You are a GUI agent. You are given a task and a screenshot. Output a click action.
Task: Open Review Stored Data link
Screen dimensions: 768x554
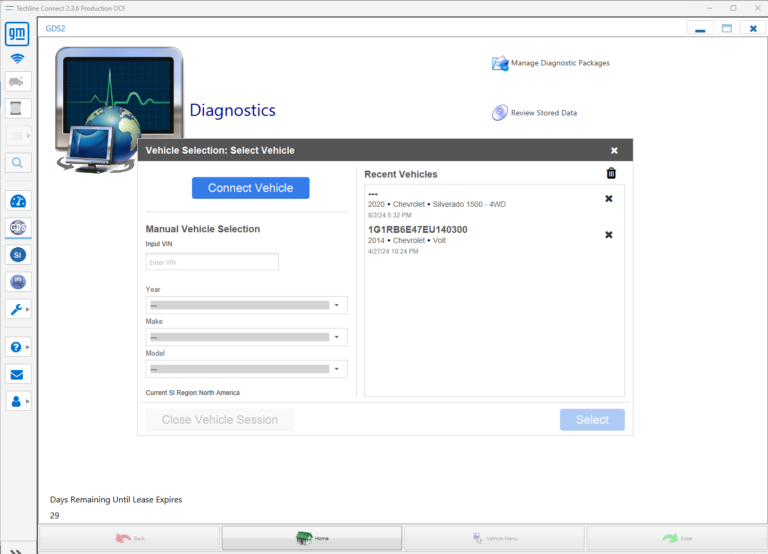(543, 113)
